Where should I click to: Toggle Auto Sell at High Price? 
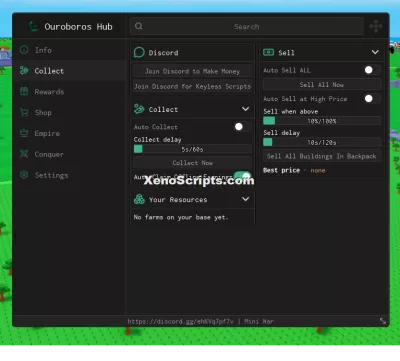(x=372, y=99)
